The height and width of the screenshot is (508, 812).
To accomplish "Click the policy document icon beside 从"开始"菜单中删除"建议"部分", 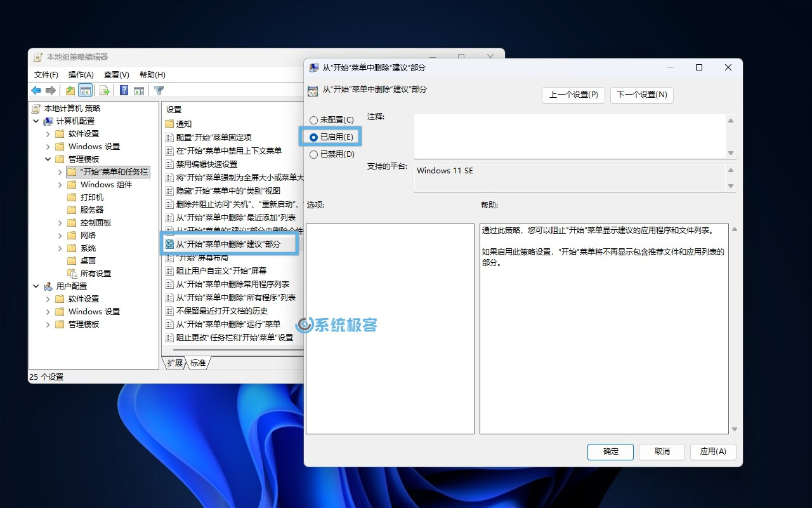I will pyautogui.click(x=170, y=243).
